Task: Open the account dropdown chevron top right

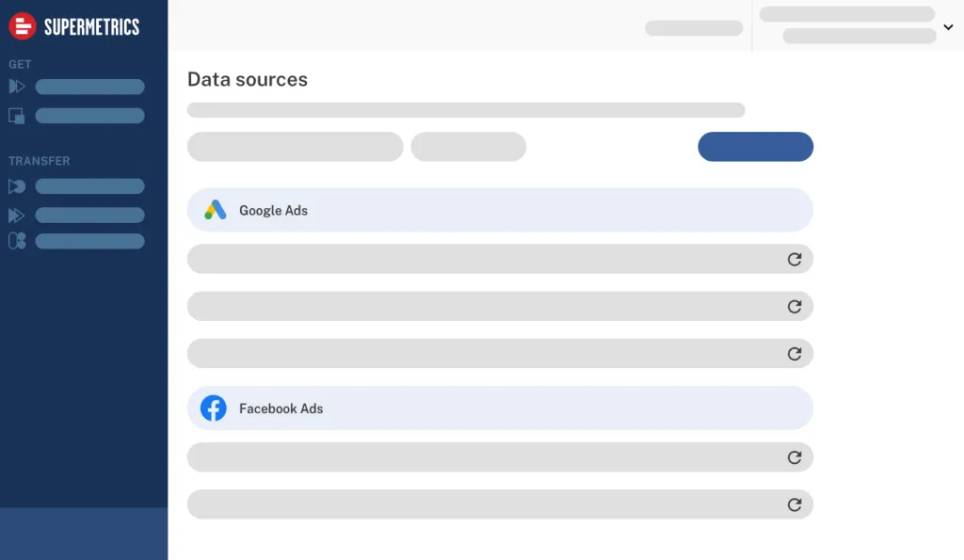Action: point(948,27)
